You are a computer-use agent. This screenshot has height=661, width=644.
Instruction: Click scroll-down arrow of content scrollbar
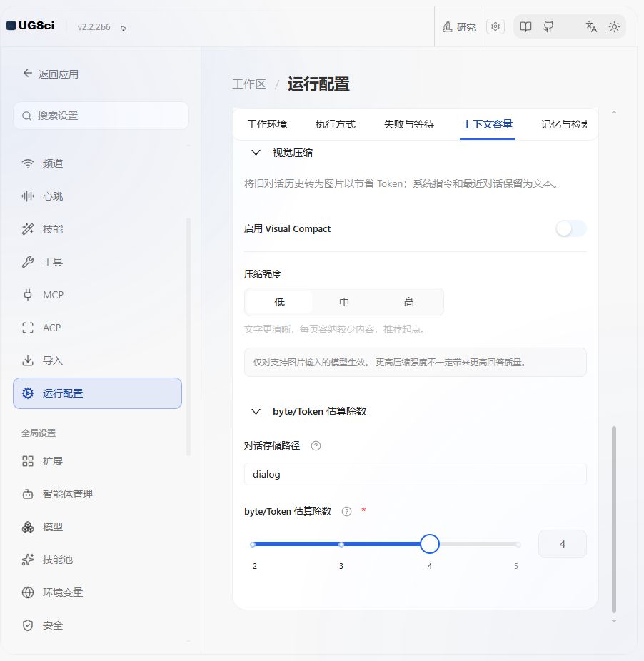614,621
